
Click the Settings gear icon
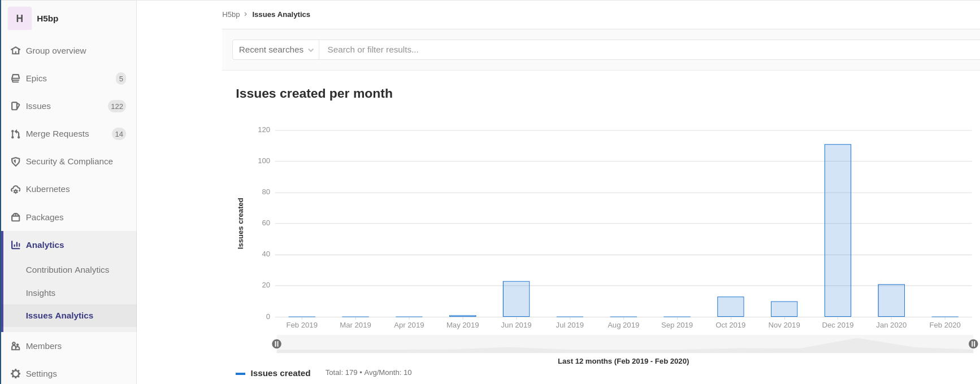click(16, 374)
